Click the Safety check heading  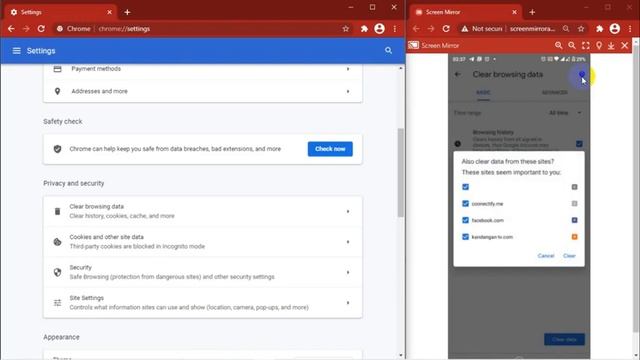point(62,121)
